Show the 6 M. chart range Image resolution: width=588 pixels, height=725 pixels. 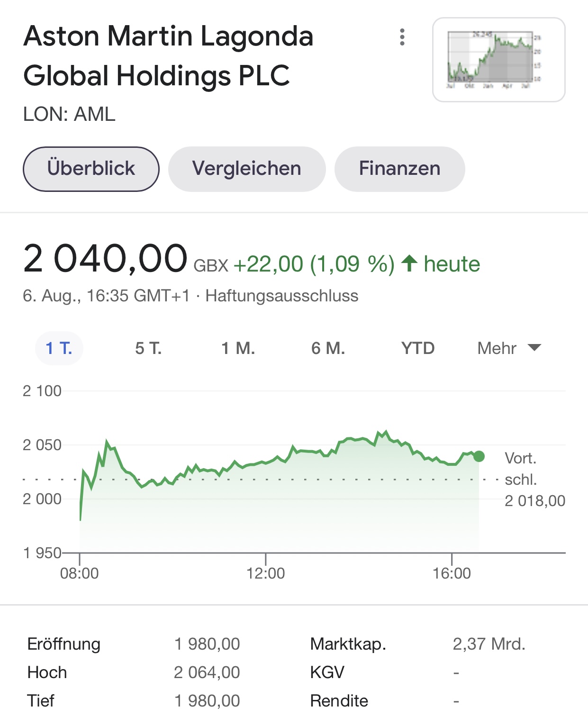328,348
